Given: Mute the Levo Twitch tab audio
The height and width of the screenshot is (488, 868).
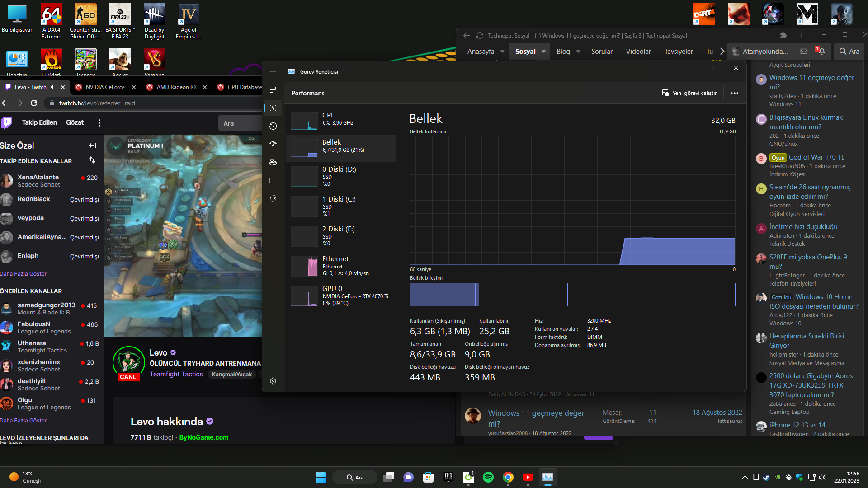Looking at the screenshot, I should [x=53, y=87].
